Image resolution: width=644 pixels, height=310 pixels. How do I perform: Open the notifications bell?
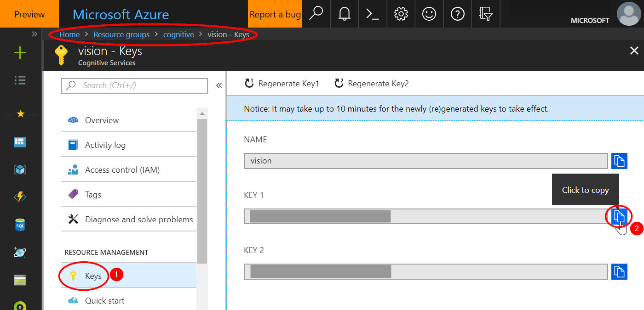coord(344,14)
